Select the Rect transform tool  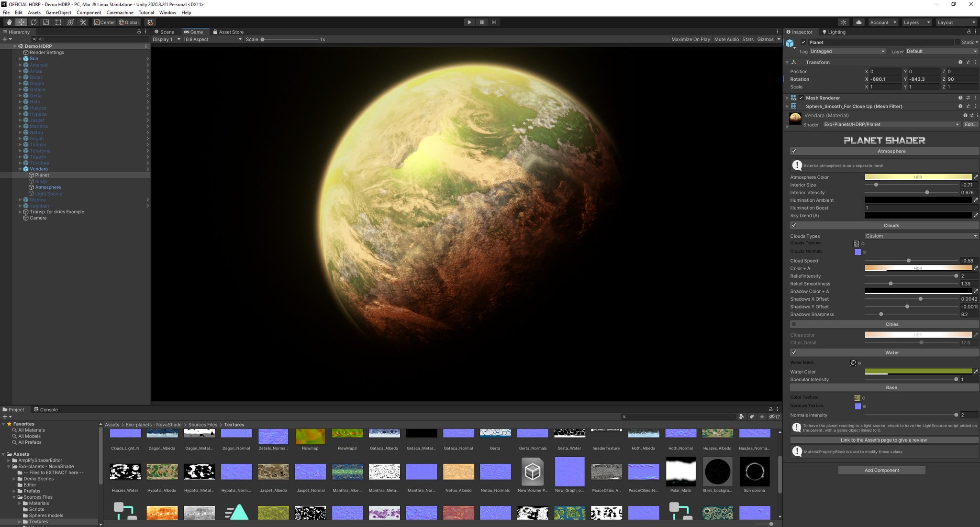coord(58,22)
